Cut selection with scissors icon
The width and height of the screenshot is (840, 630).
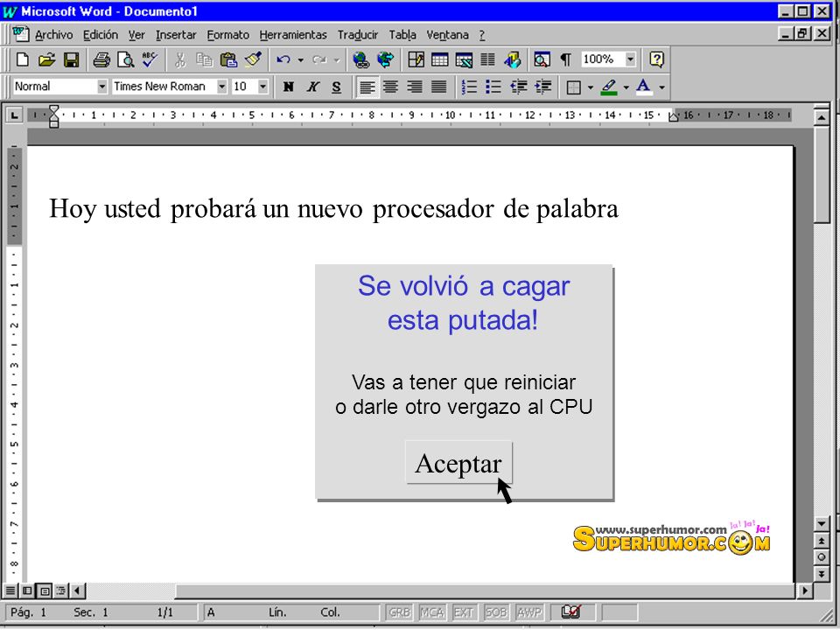[180, 59]
